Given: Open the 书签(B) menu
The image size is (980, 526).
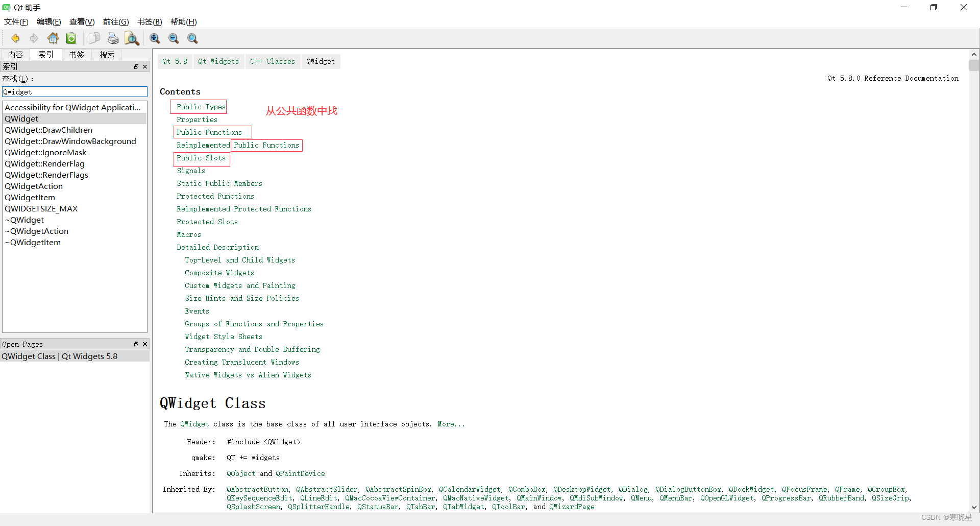Looking at the screenshot, I should 150,22.
